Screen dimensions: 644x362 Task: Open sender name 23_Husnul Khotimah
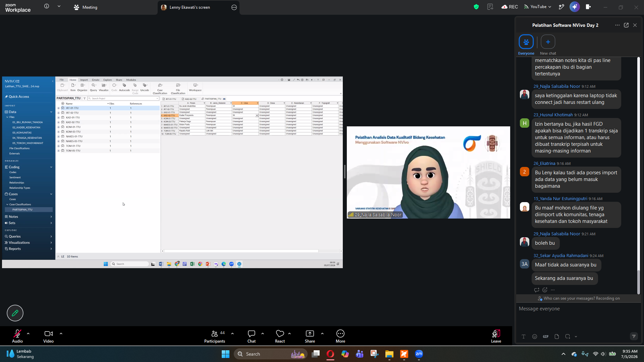[x=553, y=115]
